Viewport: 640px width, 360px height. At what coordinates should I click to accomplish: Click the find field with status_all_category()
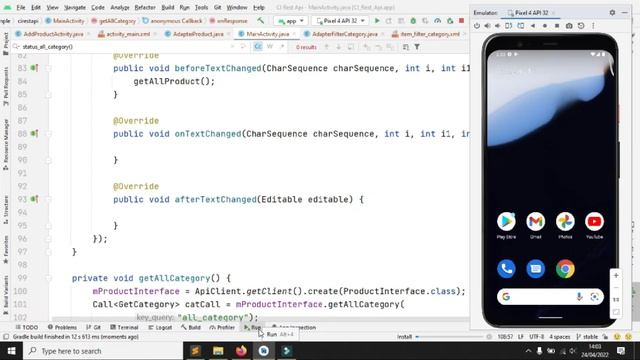(x=122, y=47)
